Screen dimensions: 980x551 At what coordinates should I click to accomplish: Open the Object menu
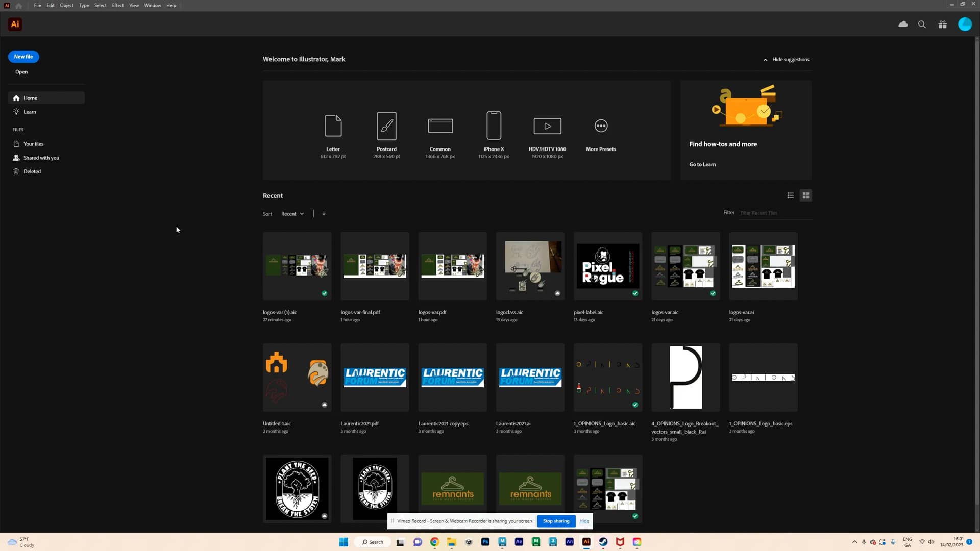pos(67,5)
